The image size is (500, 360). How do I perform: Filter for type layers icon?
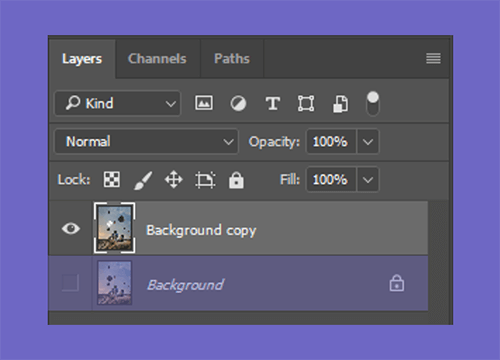tap(273, 103)
